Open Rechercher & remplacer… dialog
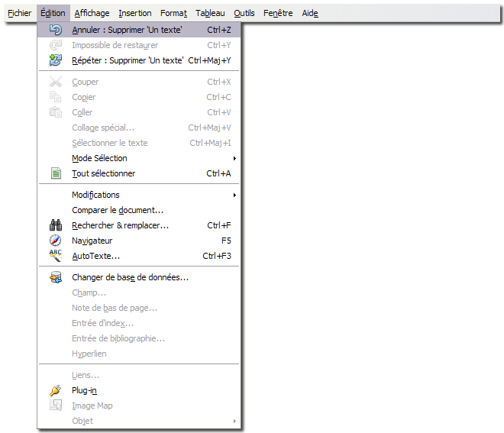The image size is (504, 433). point(139,225)
